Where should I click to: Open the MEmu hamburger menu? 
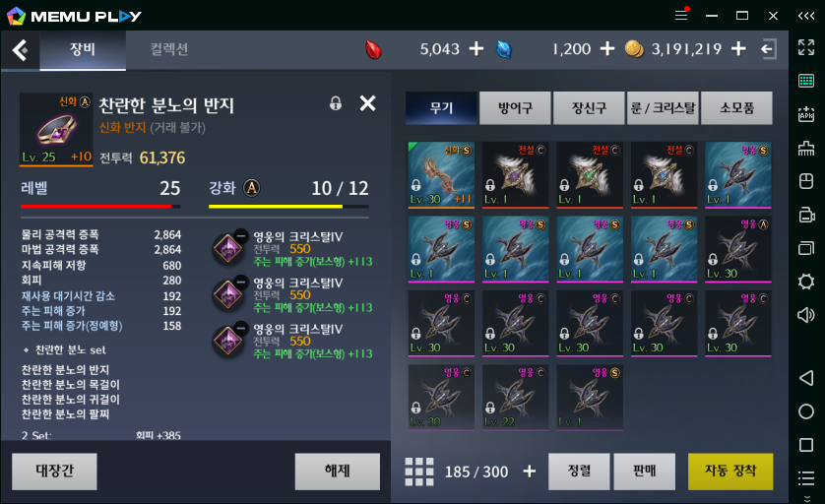click(x=681, y=15)
